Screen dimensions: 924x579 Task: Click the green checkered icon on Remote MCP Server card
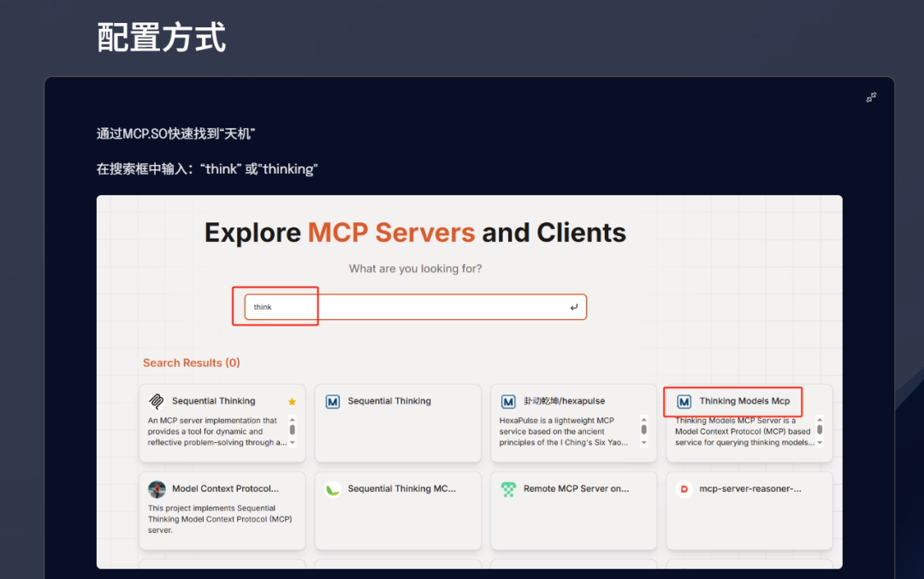(x=507, y=488)
